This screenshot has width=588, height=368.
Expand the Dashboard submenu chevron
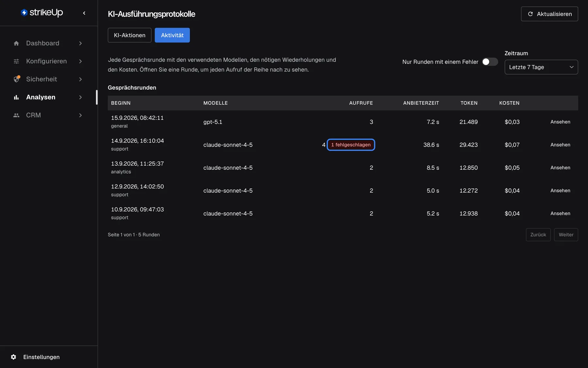(x=80, y=43)
